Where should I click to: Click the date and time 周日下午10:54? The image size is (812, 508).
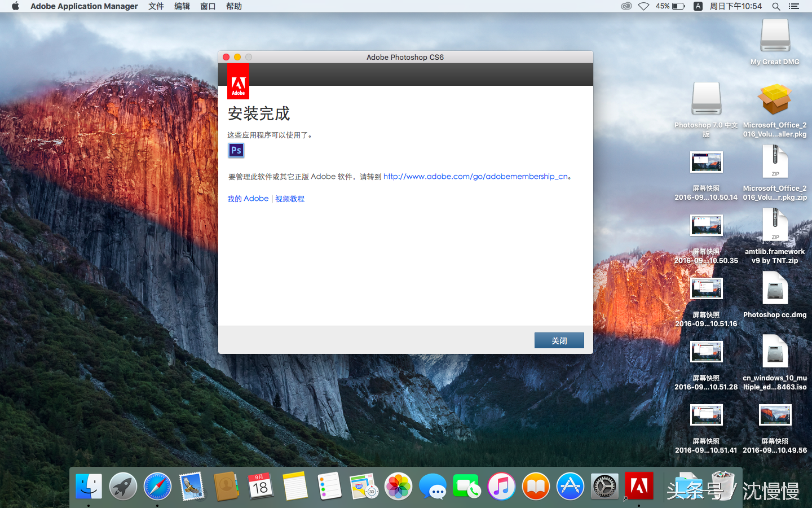pyautogui.click(x=736, y=6)
